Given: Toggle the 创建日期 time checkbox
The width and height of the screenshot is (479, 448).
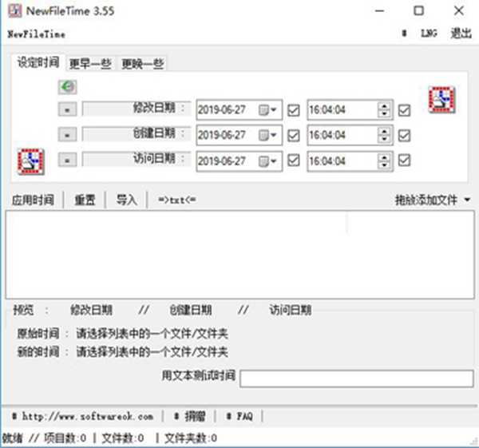Looking at the screenshot, I should pyautogui.click(x=404, y=135).
